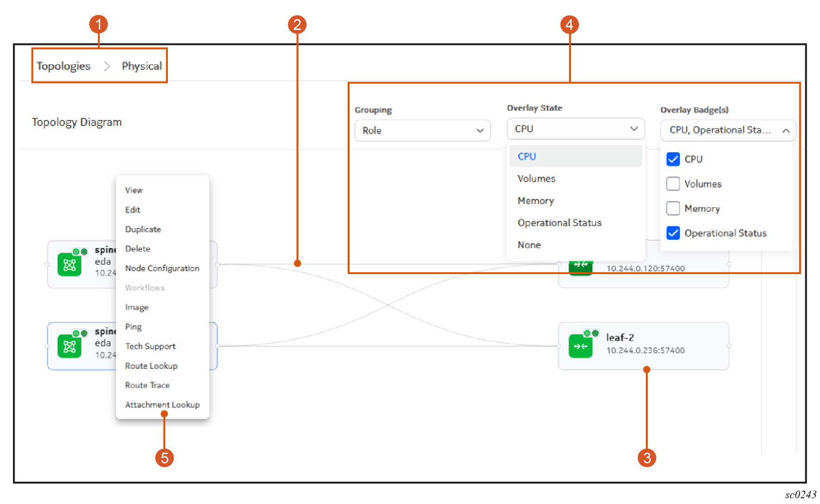
Task: Click status badges on top spine node
Action: 80,252
